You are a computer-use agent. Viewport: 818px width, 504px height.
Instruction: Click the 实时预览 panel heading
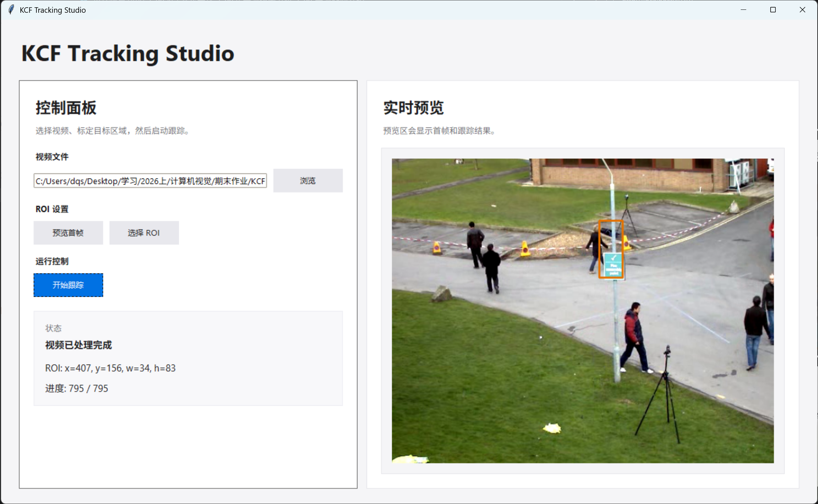tap(413, 108)
